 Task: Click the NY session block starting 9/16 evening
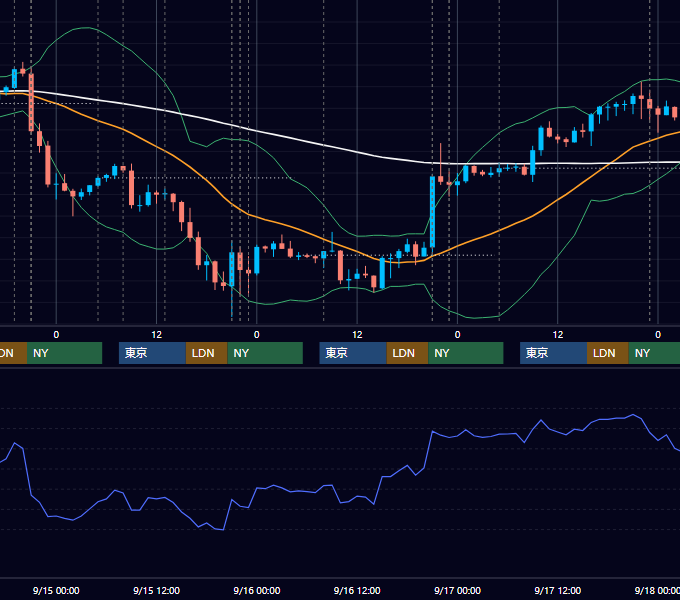click(x=466, y=353)
